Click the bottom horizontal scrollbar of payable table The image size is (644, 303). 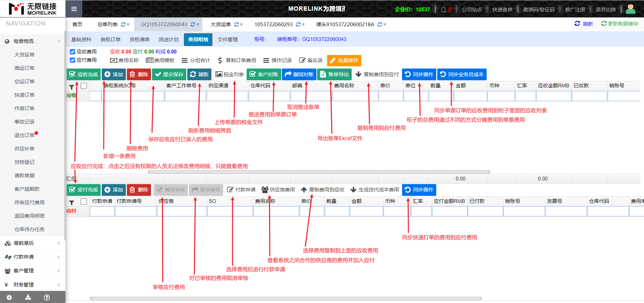(286, 298)
